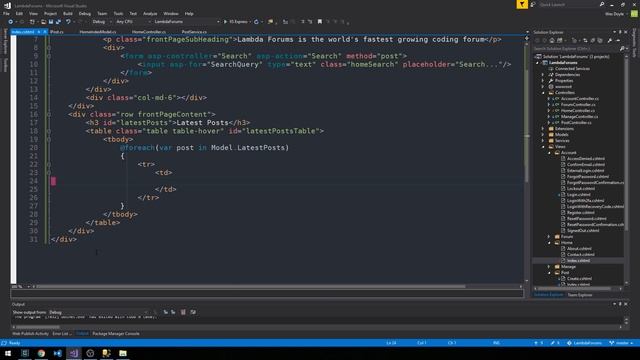
Task: Open the Help menu
Action: 189,13
